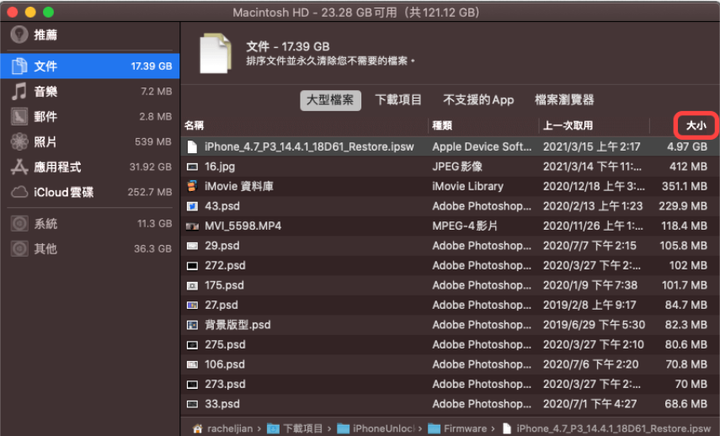Click the thumbnail icon of 27.psd

point(192,305)
